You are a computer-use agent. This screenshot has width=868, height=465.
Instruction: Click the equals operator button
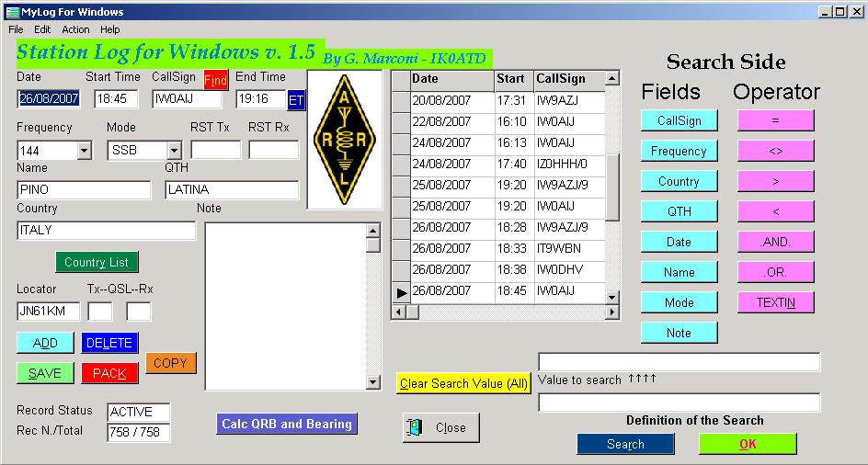coord(775,120)
